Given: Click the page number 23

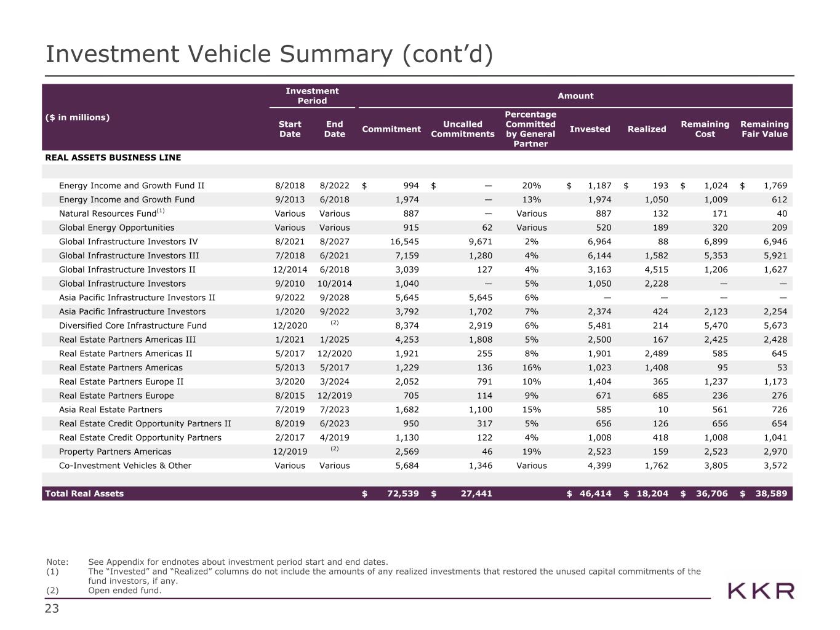Looking at the screenshot, I should click(x=52, y=609).
